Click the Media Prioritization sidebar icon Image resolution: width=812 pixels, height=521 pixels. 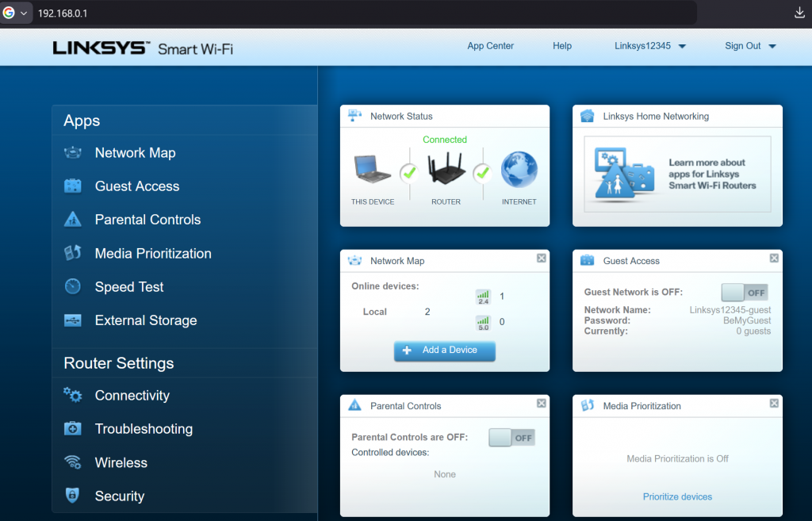tap(75, 253)
